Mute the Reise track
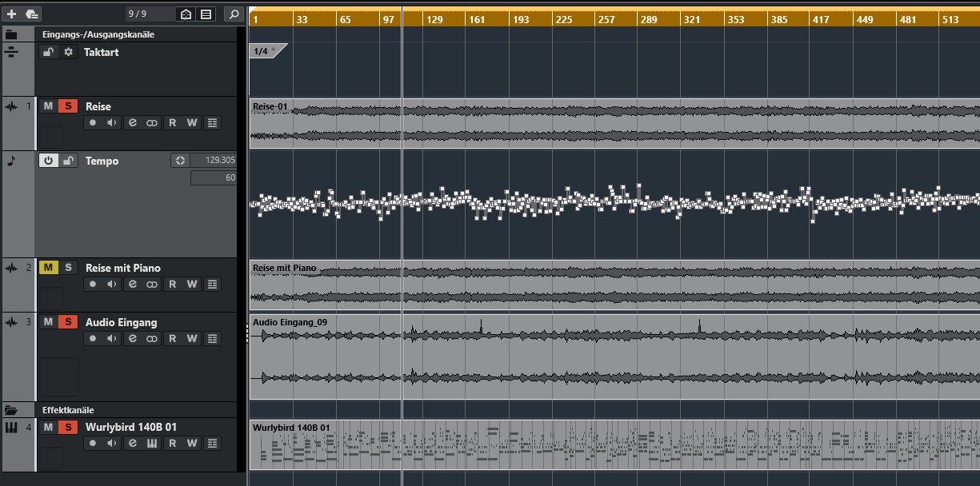This screenshot has width=980, height=486. tap(48, 106)
